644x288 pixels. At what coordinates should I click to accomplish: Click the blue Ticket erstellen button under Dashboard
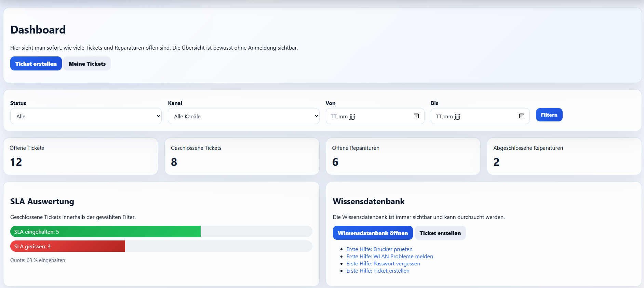36,64
